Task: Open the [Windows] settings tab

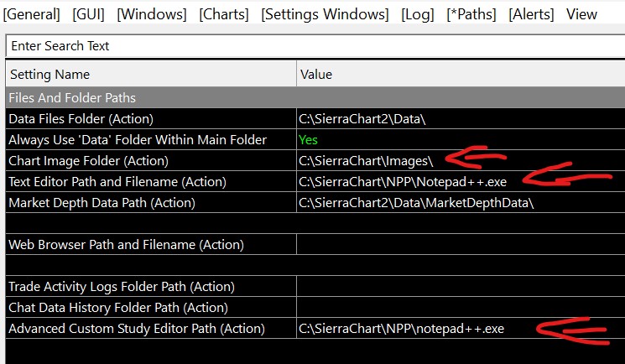Action: (152, 14)
